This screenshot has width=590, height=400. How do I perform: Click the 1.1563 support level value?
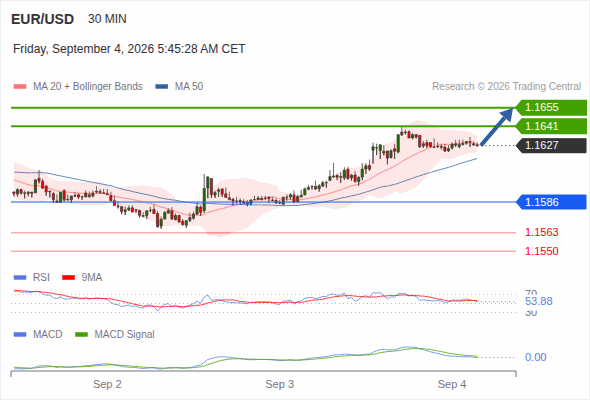541,232
